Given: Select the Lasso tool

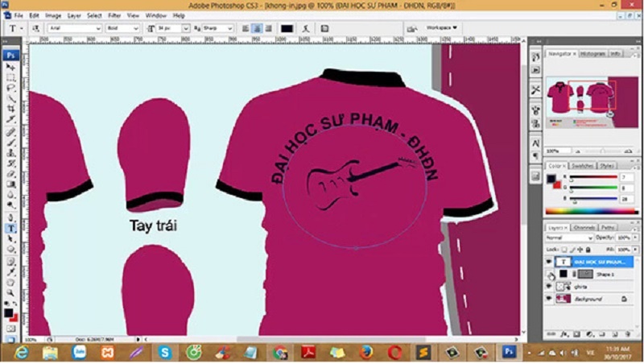Looking at the screenshot, I should coord(10,88).
